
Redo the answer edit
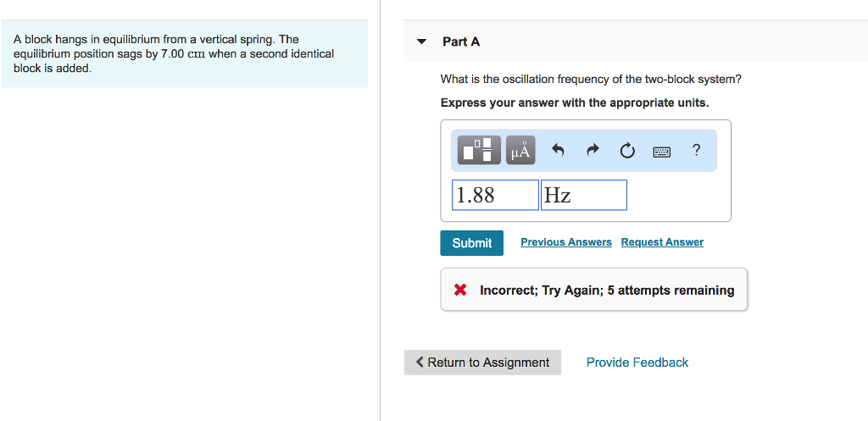coord(593,151)
